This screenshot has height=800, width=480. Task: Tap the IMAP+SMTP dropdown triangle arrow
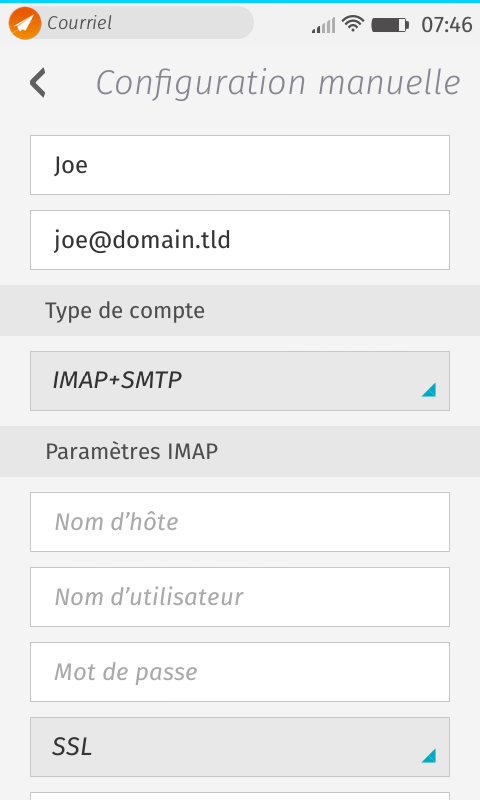428,390
